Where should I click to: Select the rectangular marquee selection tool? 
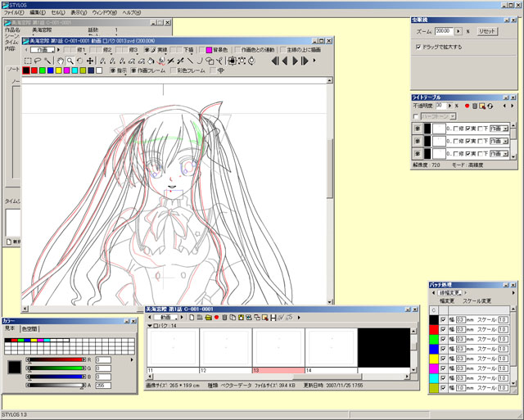click(x=28, y=61)
